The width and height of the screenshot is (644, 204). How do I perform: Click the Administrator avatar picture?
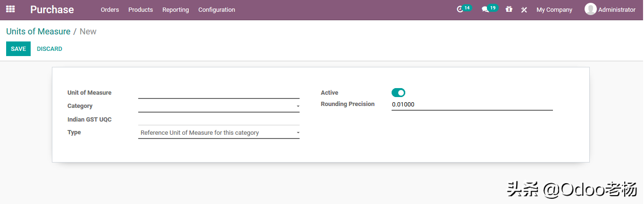pos(590,9)
